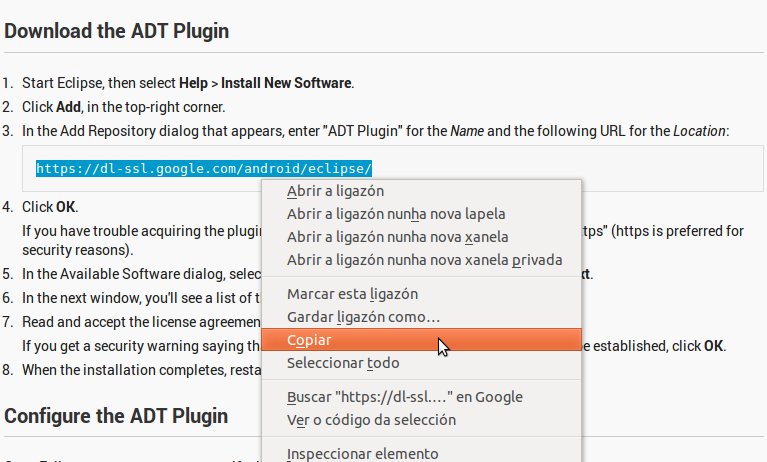
Task: Select 'Gardar ligazón como…' menu entry
Action: [422, 317]
